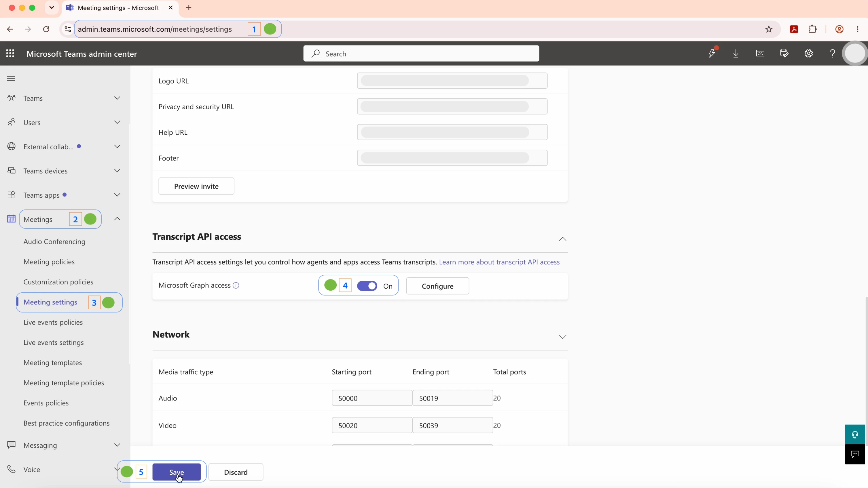Open the Chrome profile icon
Image resolution: width=868 pixels, height=488 pixels.
(839, 29)
